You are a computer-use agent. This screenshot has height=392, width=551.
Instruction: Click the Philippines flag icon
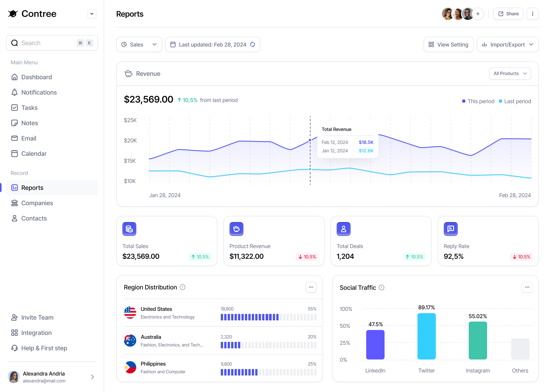(x=130, y=367)
